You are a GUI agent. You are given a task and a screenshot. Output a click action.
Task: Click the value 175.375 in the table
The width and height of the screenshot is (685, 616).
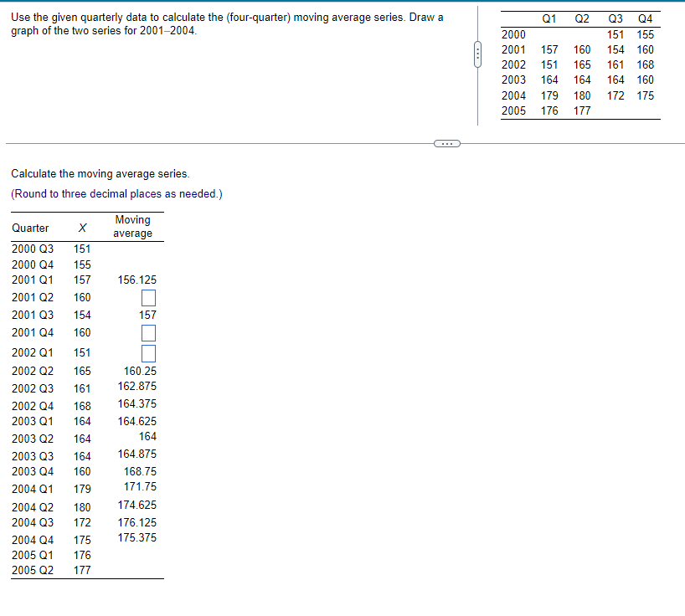[x=137, y=538]
